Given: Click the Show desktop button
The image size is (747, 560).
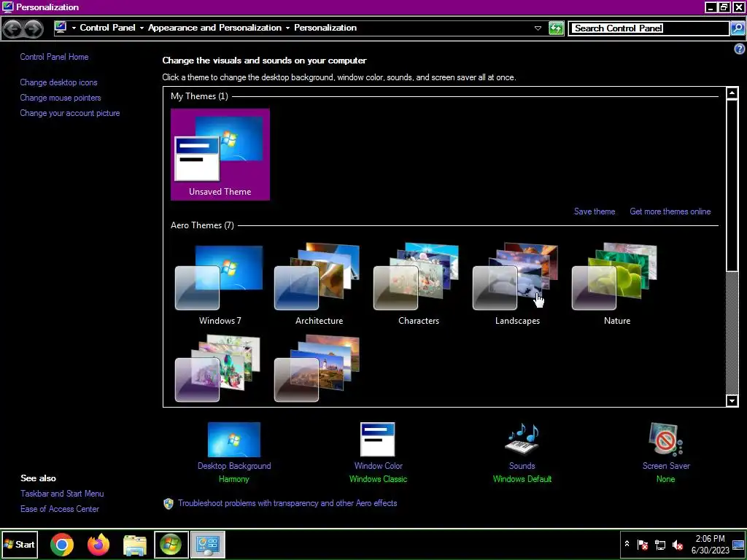Looking at the screenshot, I should coord(738,544).
